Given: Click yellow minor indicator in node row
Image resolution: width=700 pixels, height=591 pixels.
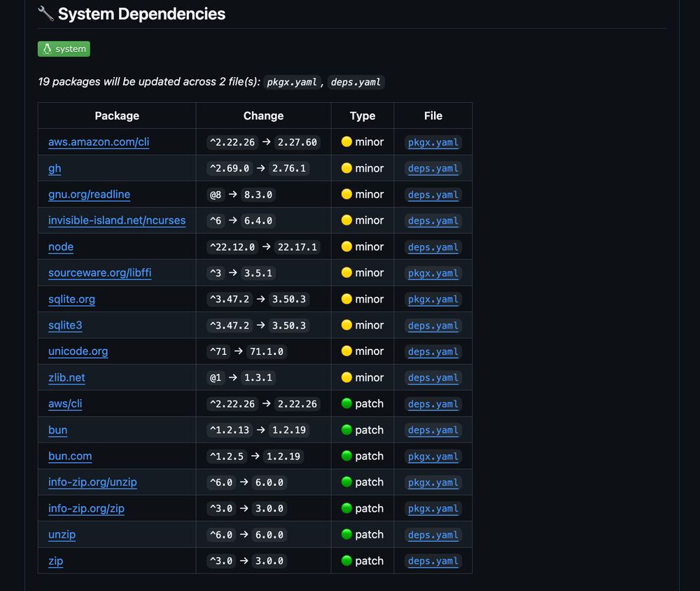Looking at the screenshot, I should coord(346,246).
